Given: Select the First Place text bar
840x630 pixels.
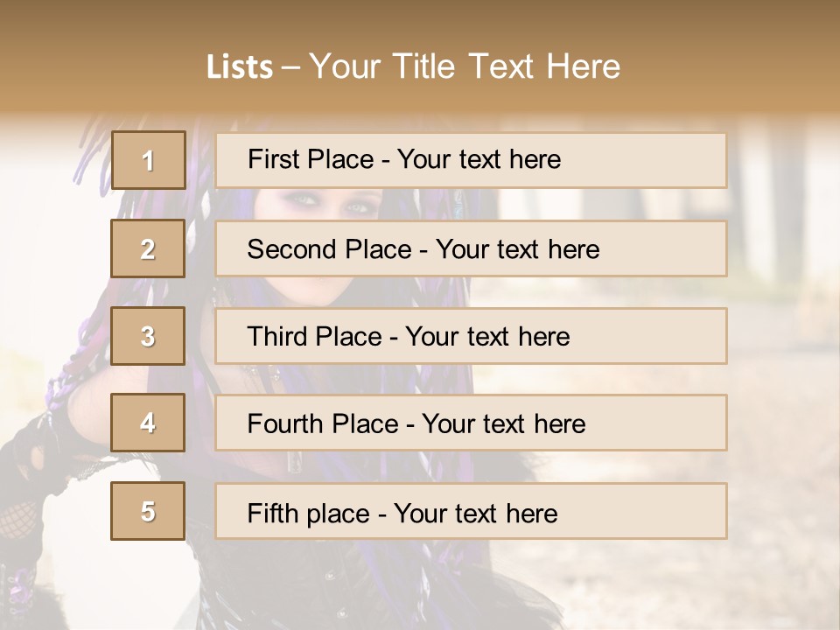Looking at the screenshot, I should pos(471,160).
